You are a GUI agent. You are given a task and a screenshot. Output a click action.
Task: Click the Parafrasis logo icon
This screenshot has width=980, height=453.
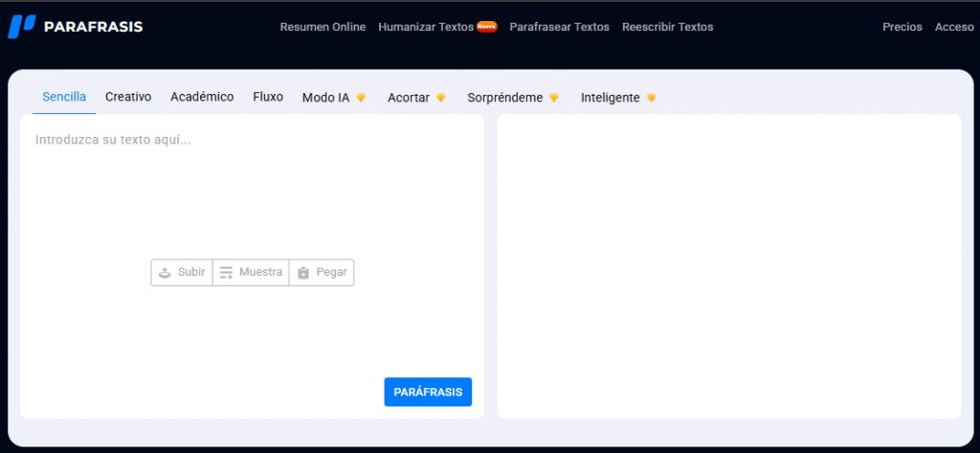[x=21, y=27]
